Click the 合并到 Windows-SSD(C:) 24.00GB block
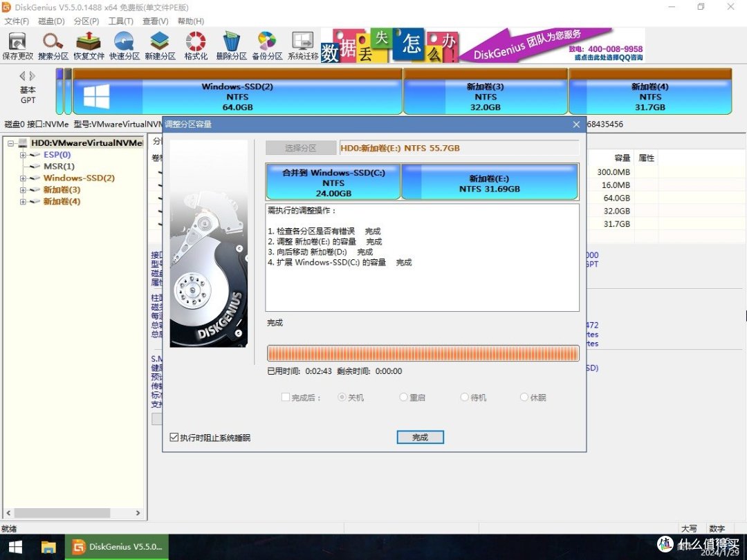Screen dimensions: 747x560 point(333,182)
